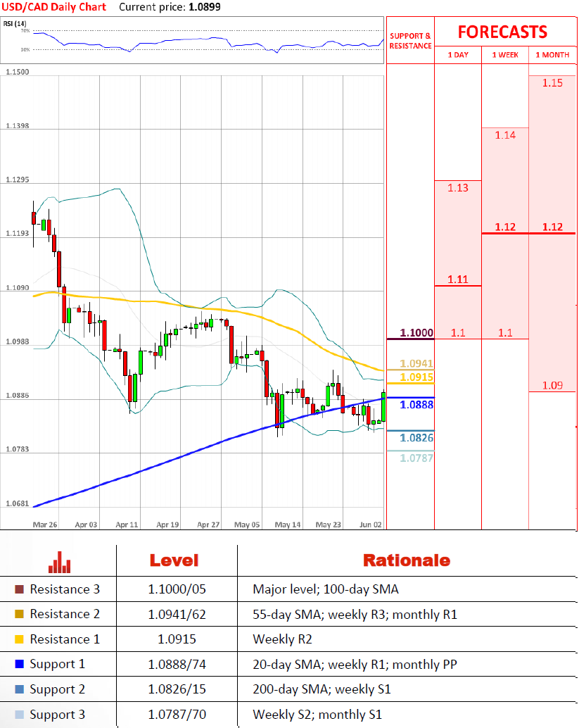579x728 pixels.
Task: Click the 1.0941 resistance level label
Action: coord(416,363)
